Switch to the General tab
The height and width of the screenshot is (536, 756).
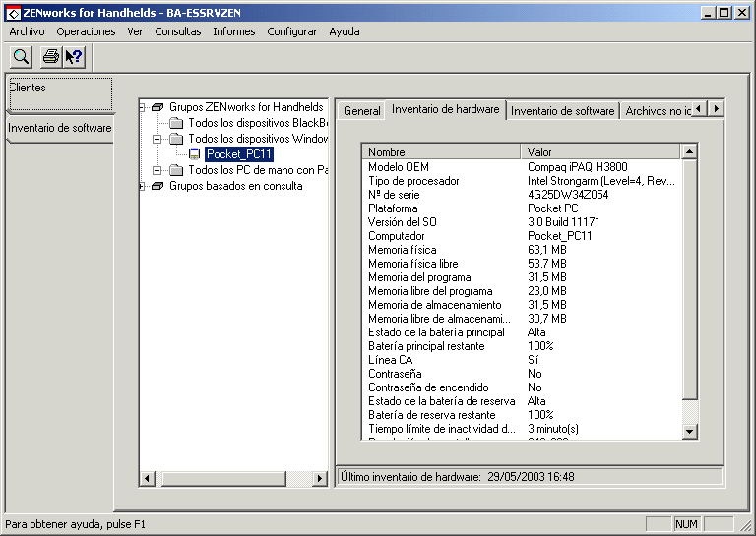click(x=361, y=111)
